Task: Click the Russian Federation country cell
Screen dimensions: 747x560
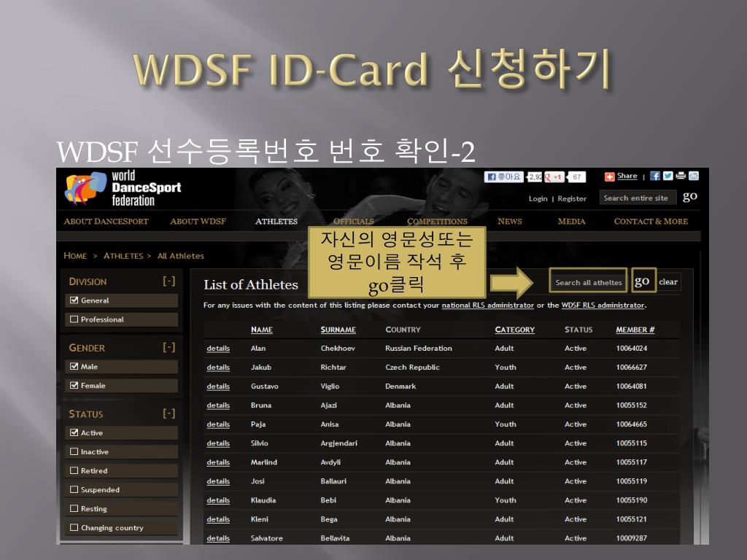Action: click(x=419, y=348)
